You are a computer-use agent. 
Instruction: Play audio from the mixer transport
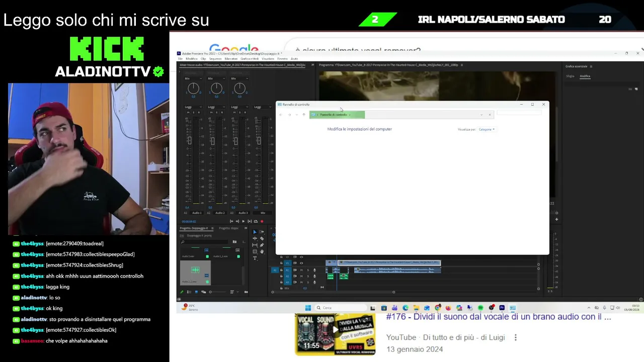tap(244, 221)
